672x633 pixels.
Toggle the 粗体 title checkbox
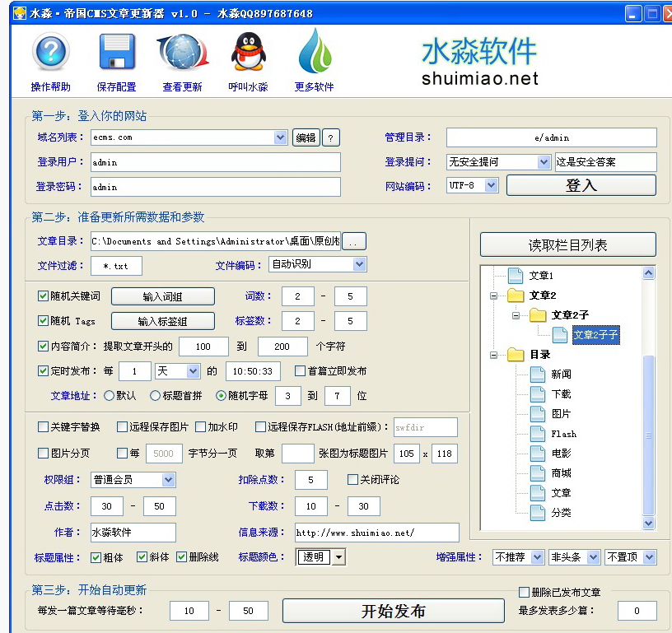(96, 557)
